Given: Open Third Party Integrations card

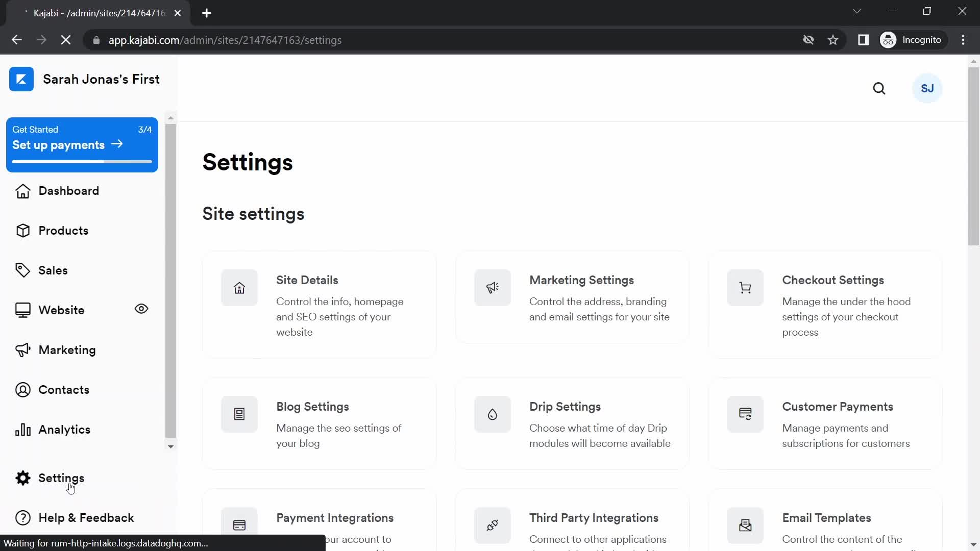Looking at the screenshot, I should tap(572, 520).
